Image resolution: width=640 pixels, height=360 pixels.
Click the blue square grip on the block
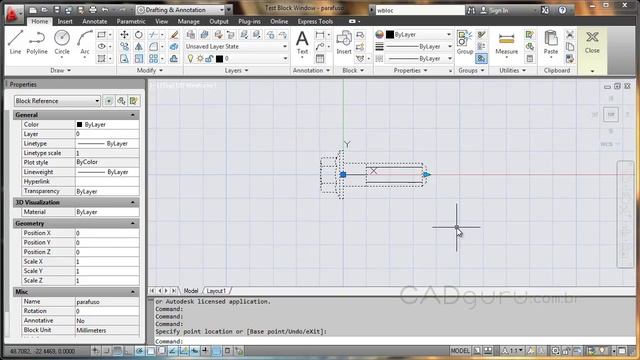[343, 175]
